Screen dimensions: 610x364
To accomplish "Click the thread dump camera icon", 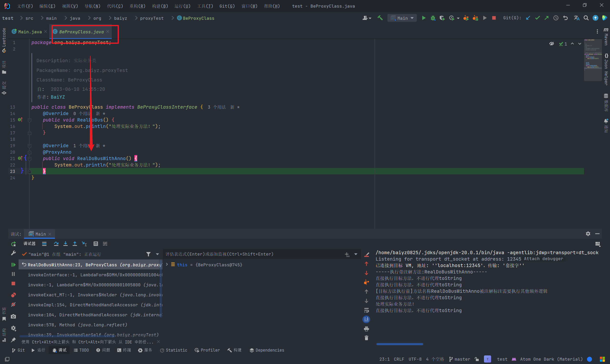I will click(x=14, y=316).
